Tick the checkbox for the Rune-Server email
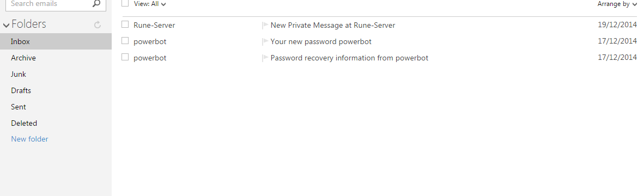Image resolution: width=644 pixels, height=196 pixels. (125, 24)
